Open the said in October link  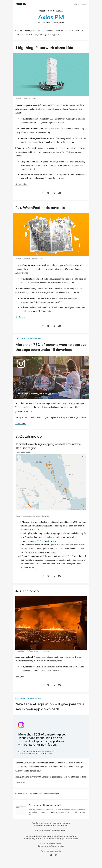pyautogui.click(x=37, y=298)
